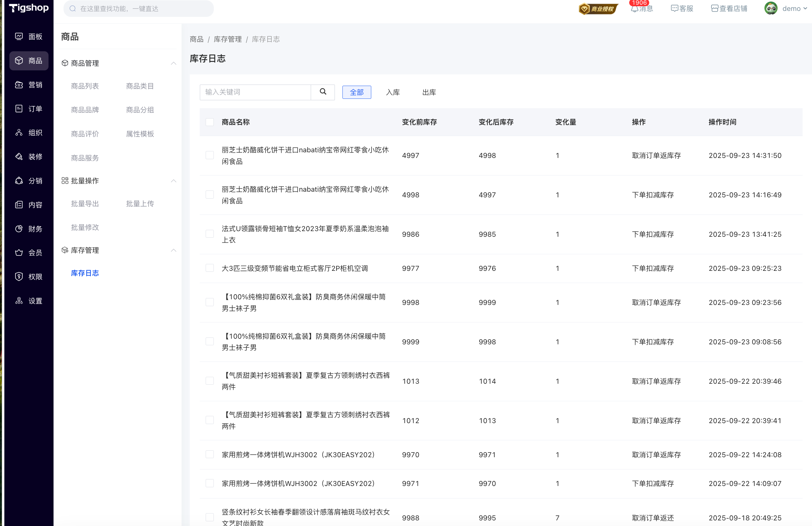Open the 商品列表 menu link
The image size is (812, 526).
pos(85,86)
